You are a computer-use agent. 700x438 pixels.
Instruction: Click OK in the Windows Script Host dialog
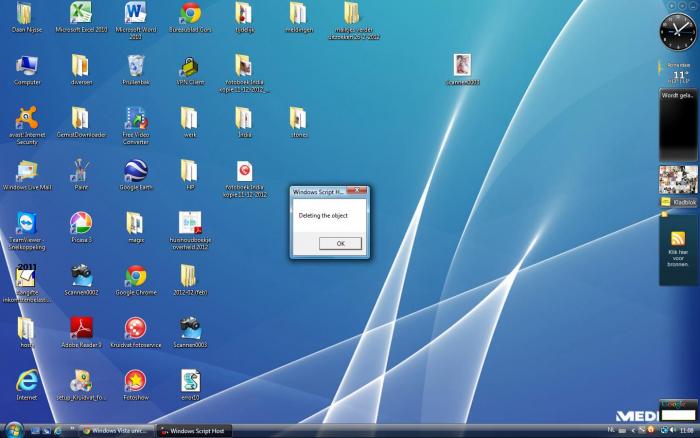(340, 243)
